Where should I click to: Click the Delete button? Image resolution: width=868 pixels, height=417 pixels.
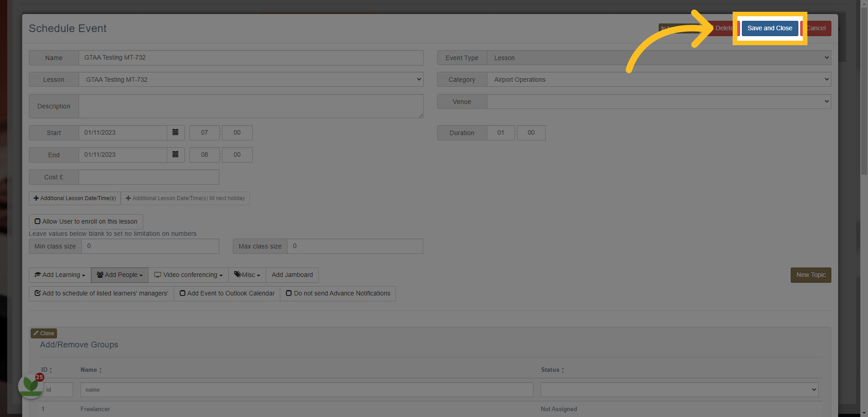point(724,28)
